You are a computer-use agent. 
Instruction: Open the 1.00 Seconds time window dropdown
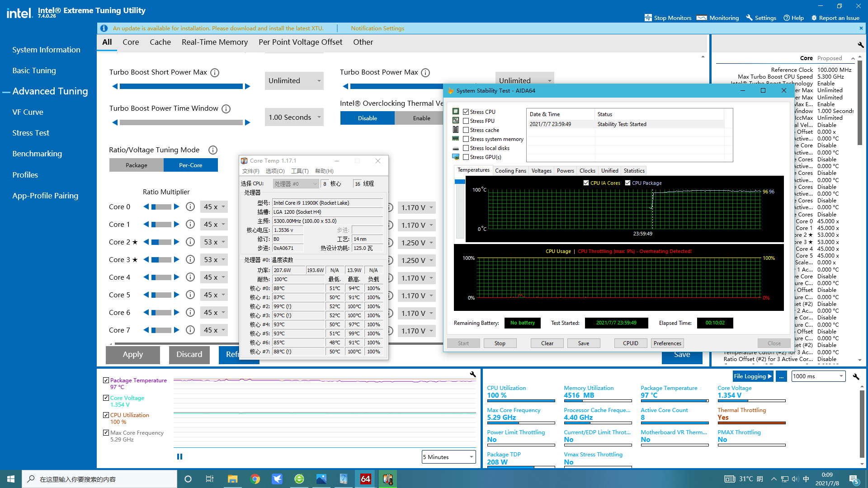[294, 117]
